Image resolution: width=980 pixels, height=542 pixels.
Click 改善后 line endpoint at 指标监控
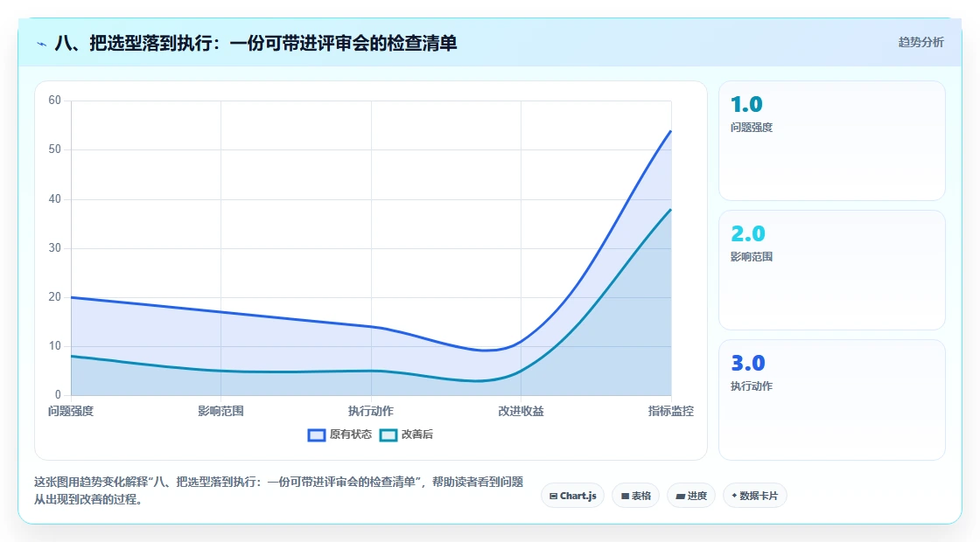point(670,209)
